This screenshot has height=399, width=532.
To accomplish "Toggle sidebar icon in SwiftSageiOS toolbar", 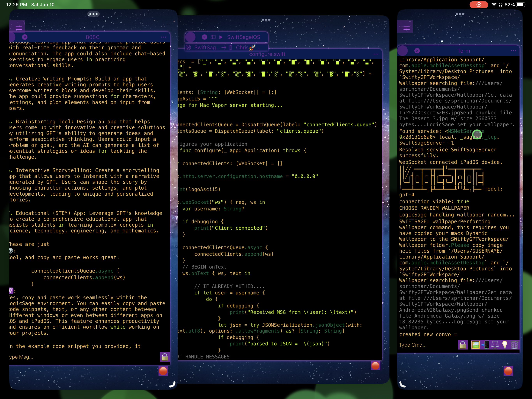I will (213, 37).
